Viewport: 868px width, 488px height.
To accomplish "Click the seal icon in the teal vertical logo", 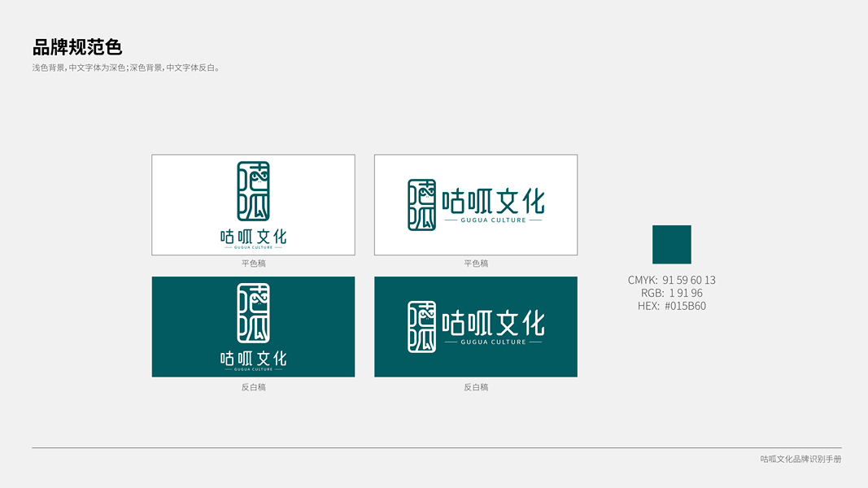I will 254,313.
